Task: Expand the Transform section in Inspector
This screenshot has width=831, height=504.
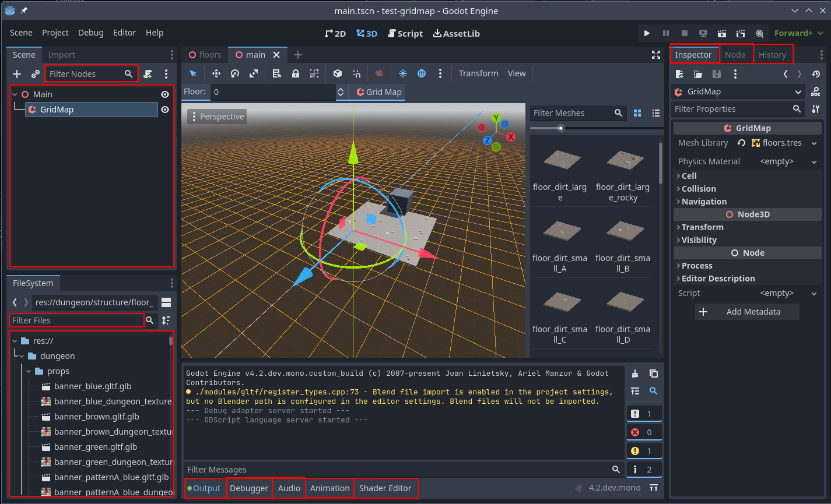Action: click(748, 227)
